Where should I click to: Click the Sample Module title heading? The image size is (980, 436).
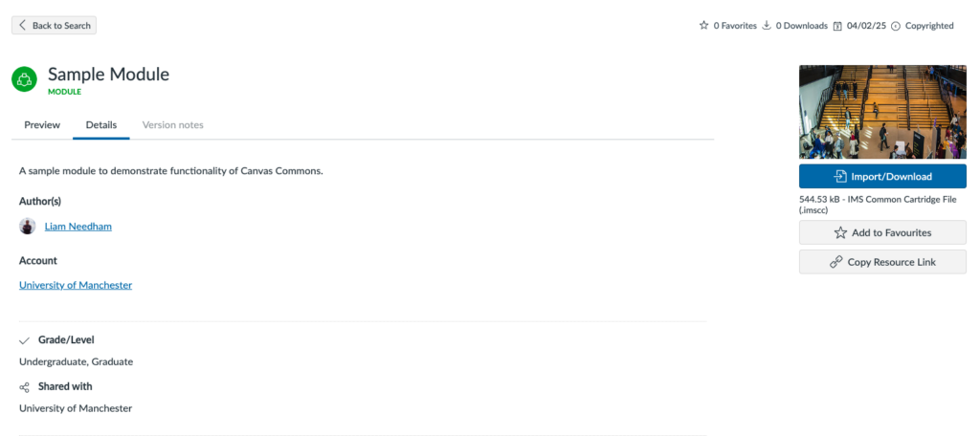[109, 74]
